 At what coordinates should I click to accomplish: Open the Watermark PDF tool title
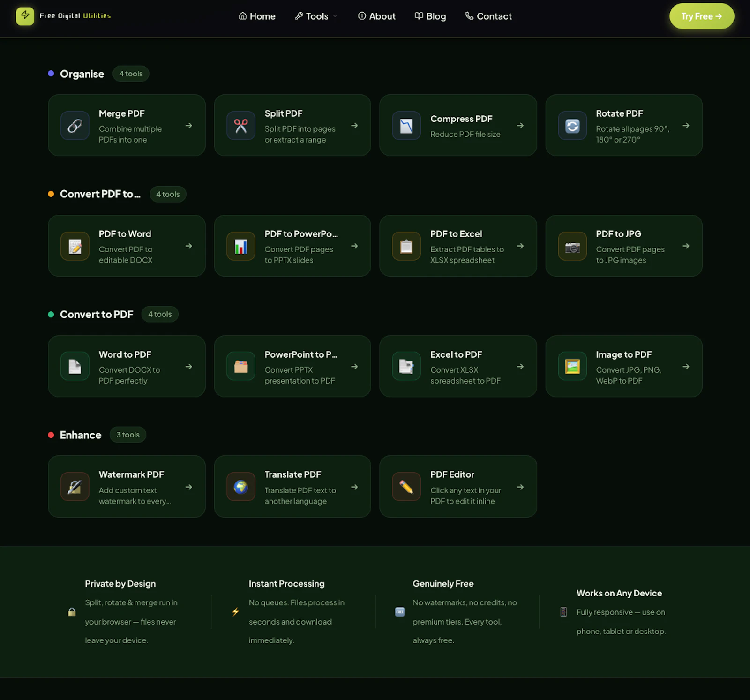click(131, 474)
